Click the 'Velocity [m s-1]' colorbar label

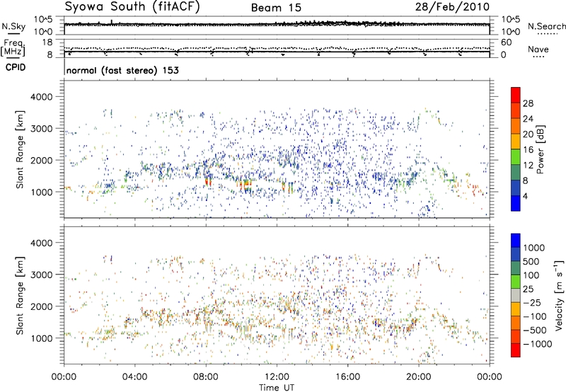(x=559, y=295)
